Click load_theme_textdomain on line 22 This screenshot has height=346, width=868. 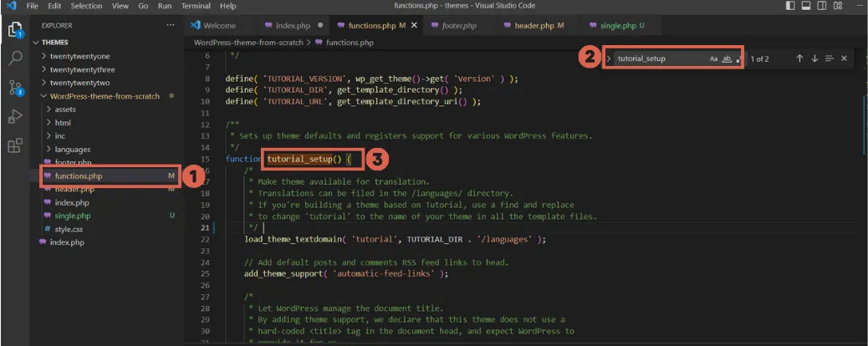291,240
